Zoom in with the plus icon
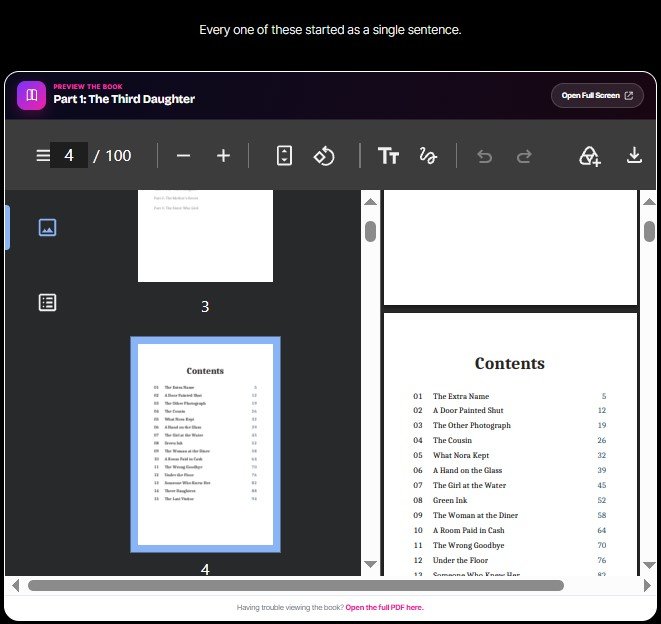The height and width of the screenshot is (624, 661). pos(223,156)
